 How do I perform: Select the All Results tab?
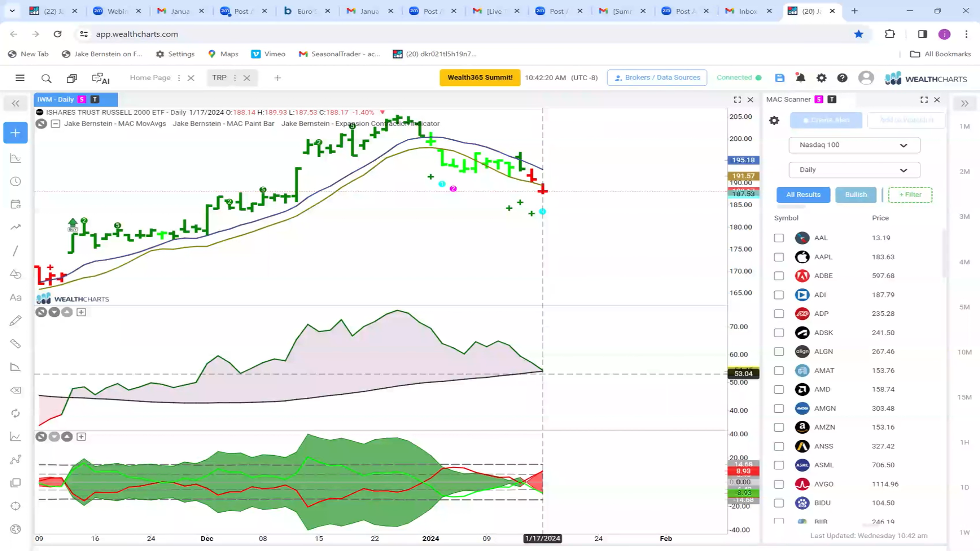click(x=803, y=195)
